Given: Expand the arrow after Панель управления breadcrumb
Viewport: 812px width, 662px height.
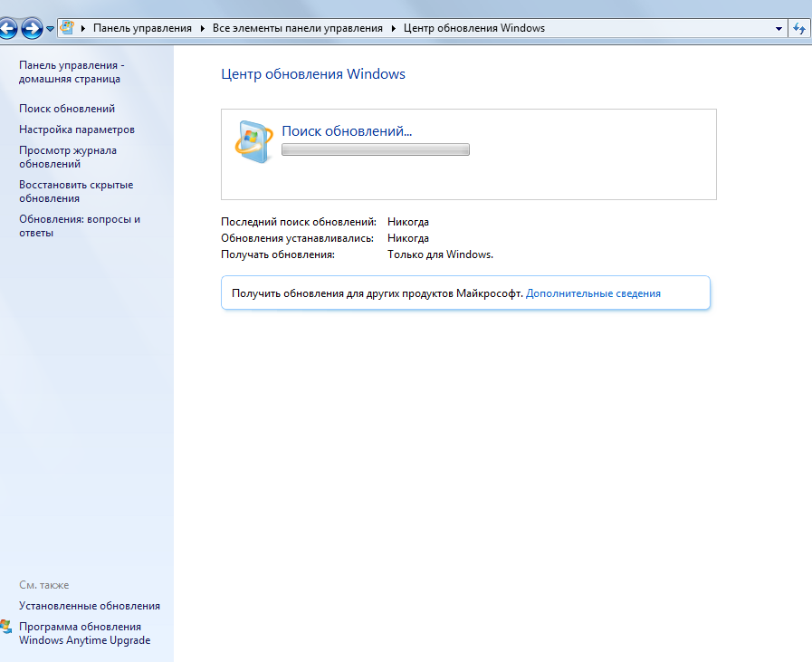Looking at the screenshot, I should click(203, 28).
